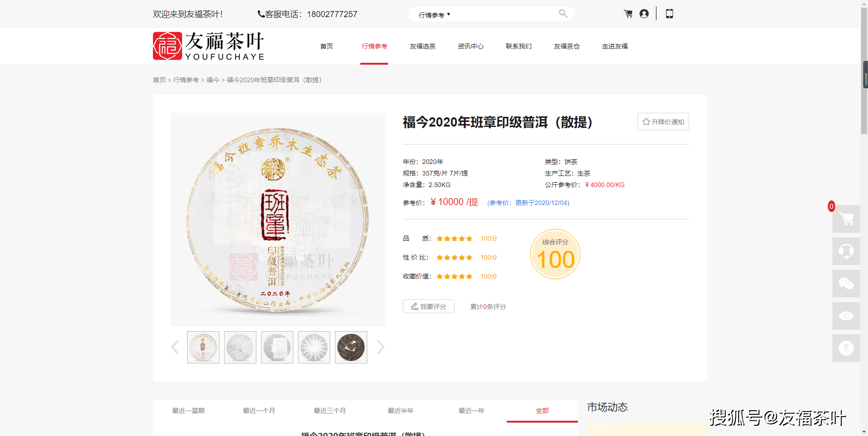Show next thumbnails with right chevron

pos(380,347)
